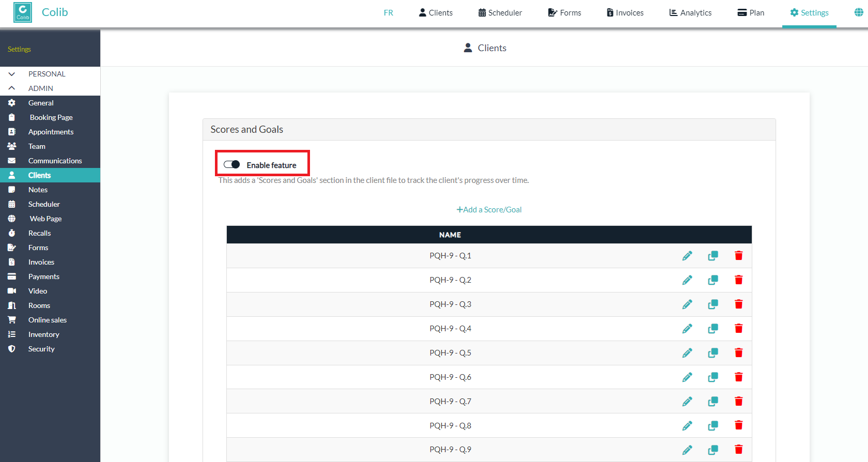The image size is (868, 462).
Task: Open Invoices in top navigation
Action: [x=625, y=12]
